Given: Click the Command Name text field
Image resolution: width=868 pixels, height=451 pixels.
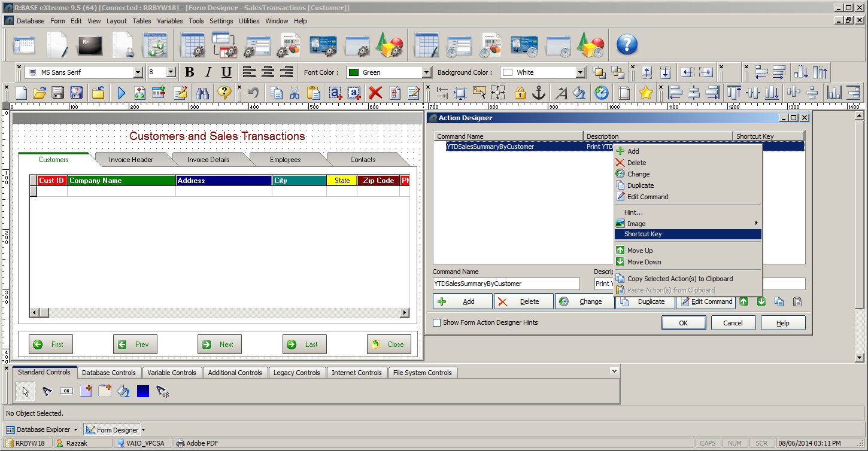Looking at the screenshot, I should (506, 284).
